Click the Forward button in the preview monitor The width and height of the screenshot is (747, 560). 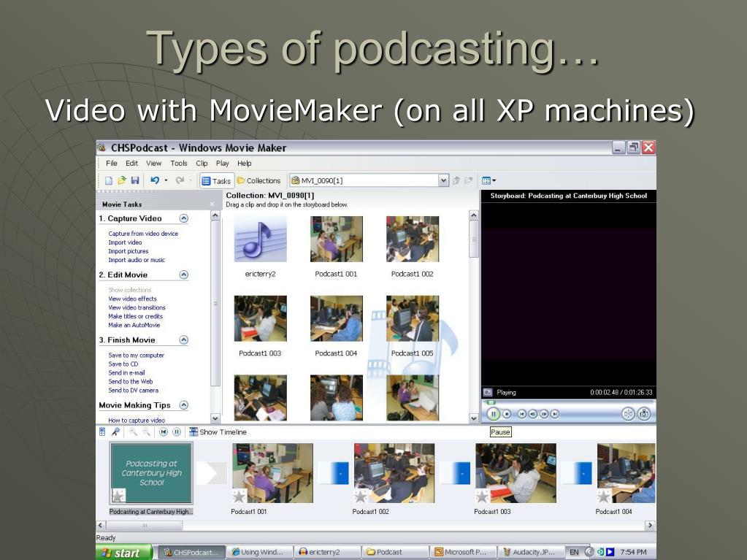click(555, 414)
